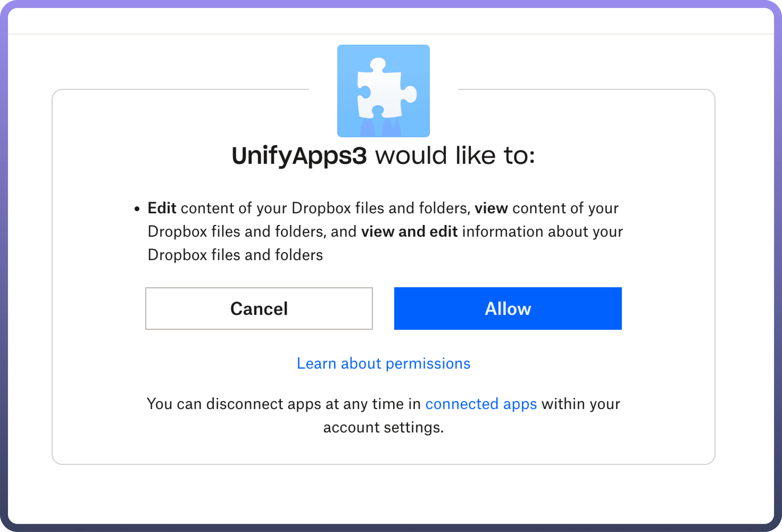The image size is (782, 532).
Task: Click the bold word "Edit" in permissions
Action: click(162, 208)
